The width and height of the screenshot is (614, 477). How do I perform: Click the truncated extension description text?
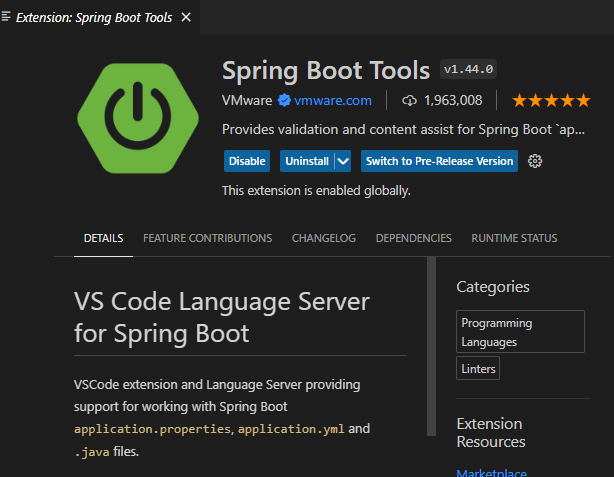403,130
